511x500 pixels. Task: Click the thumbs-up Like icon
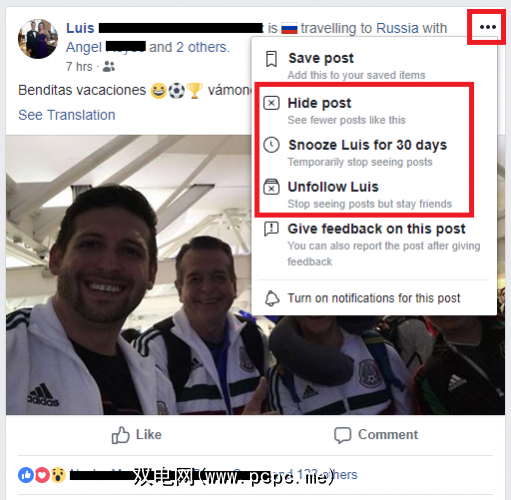[x=120, y=435]
